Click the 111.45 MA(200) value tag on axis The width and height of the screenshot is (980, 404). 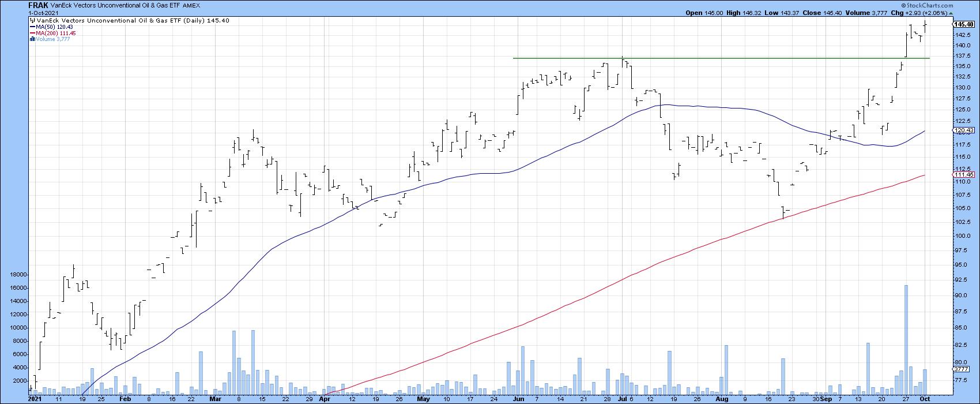[x=964, y=174]
